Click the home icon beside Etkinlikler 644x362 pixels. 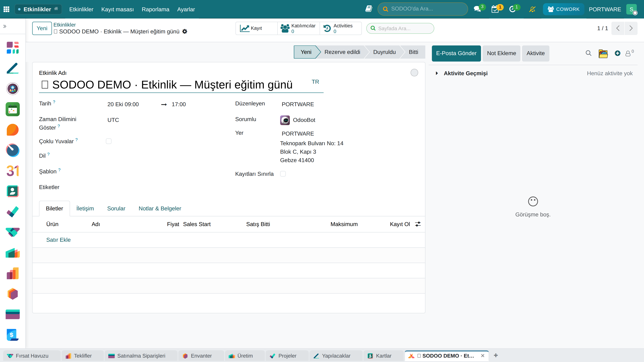click(x=56, y=9)
